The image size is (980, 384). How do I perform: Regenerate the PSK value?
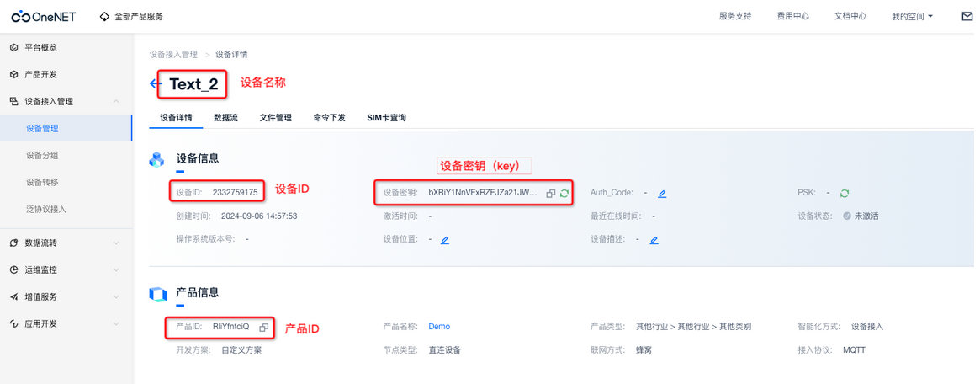[845, 193]
